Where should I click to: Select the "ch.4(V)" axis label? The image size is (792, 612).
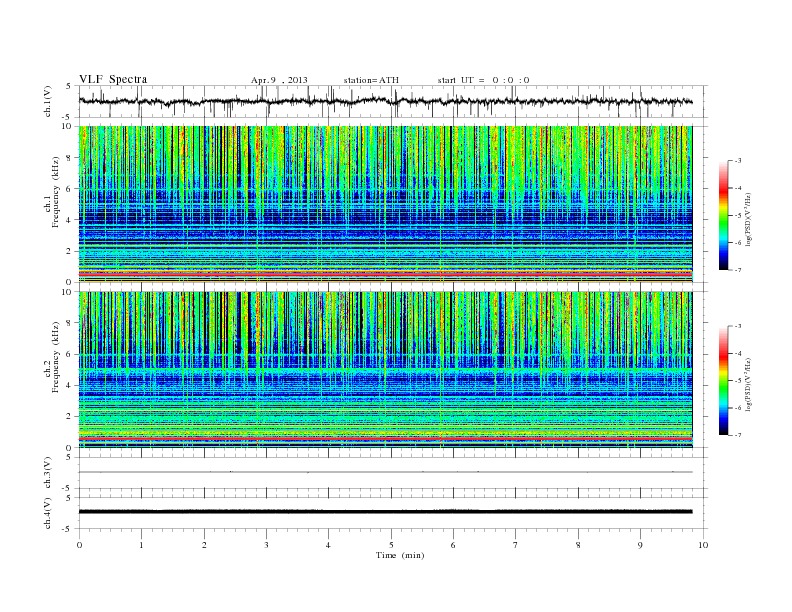(x=48, y=513)
